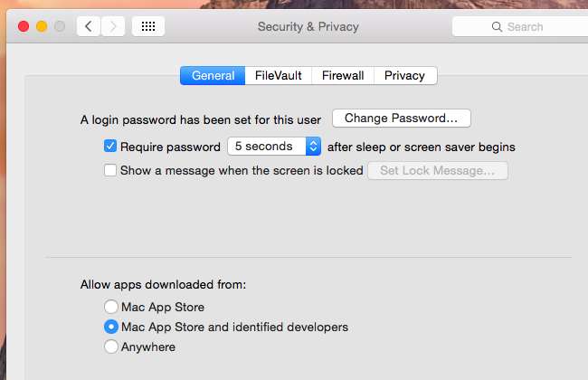Screen dimensions: 588x380
Task: Open the Firewall tab
Action: coord(343,76)
